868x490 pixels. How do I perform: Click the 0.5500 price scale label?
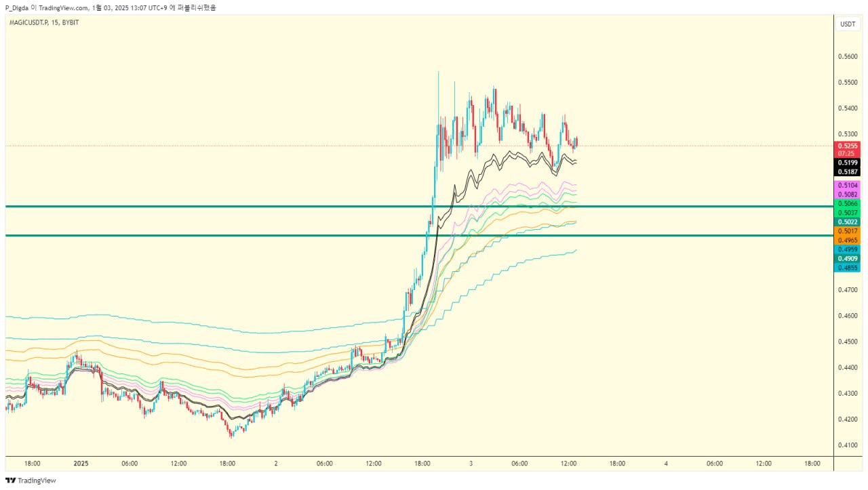click(x=848, y=83)
